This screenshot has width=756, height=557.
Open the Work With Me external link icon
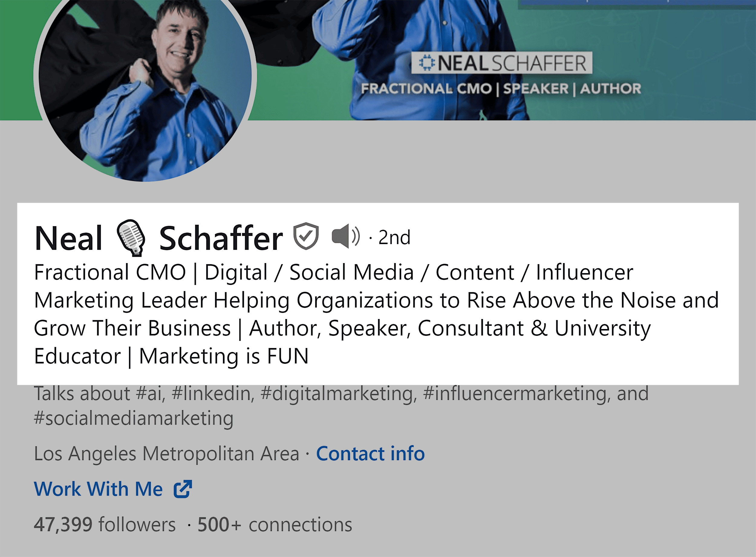click(x=183, y=489)
